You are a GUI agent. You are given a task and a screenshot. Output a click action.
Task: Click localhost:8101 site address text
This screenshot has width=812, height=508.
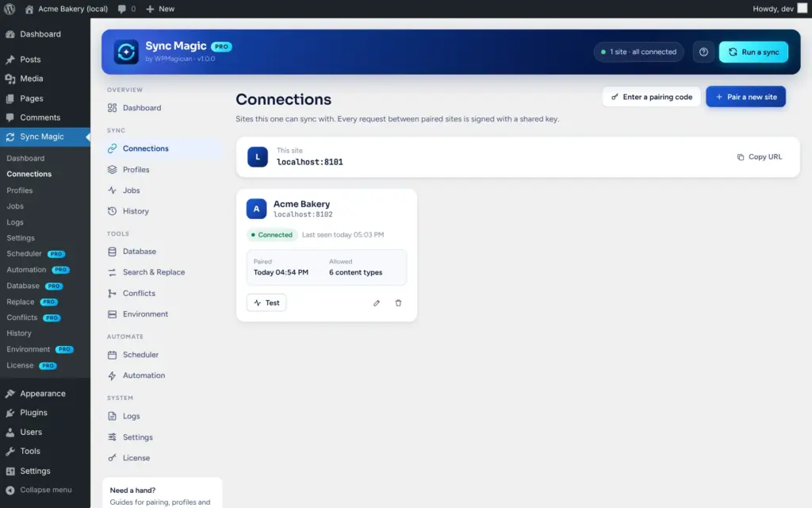click(310, 162)
